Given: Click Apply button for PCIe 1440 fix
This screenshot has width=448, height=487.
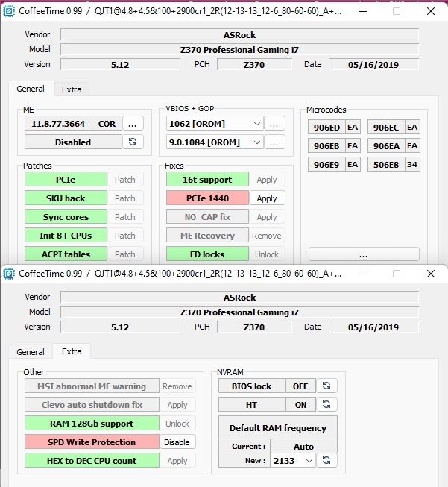Looking at the screenshot, I should tap(267, 198).
